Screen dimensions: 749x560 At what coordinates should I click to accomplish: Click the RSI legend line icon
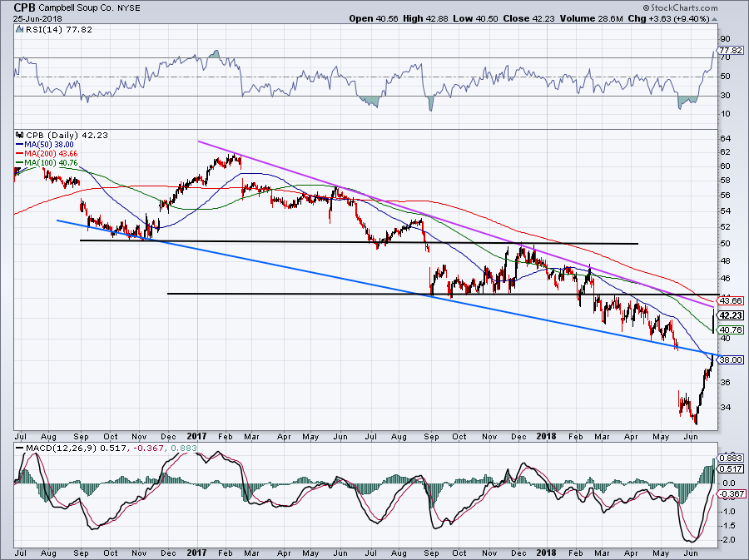(19, 29)
